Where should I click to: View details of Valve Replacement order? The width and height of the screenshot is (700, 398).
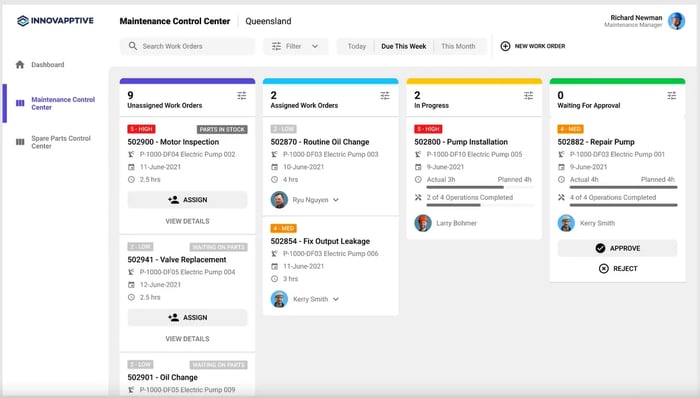click(x=188, y=339)
